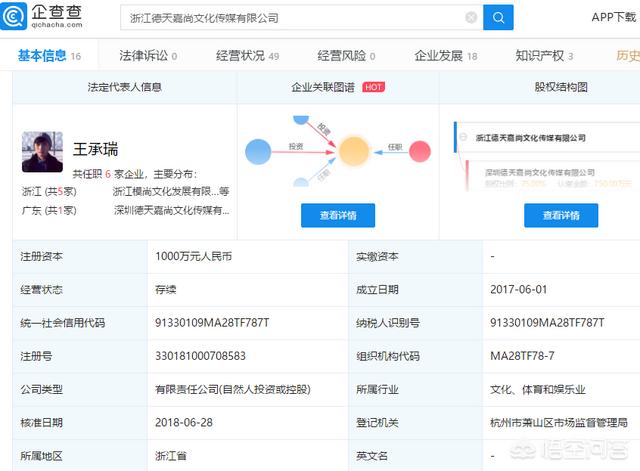640x471 pixels.
Task: Click the 法定代表人信息 header
Action: pos(124,87)
